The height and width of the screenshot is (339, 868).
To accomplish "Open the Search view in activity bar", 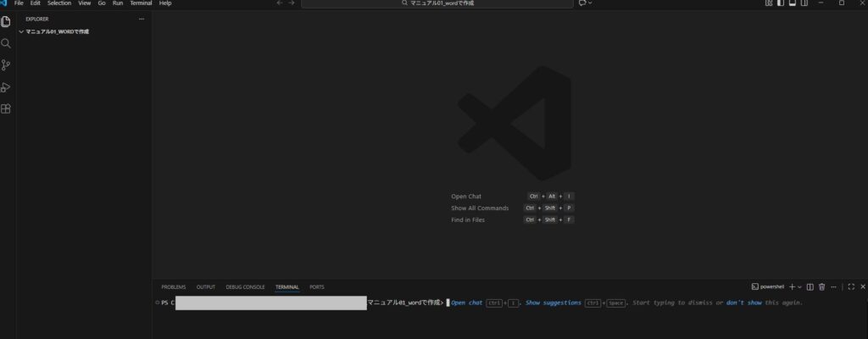I will pyautogui.click(x=6, y=43).
